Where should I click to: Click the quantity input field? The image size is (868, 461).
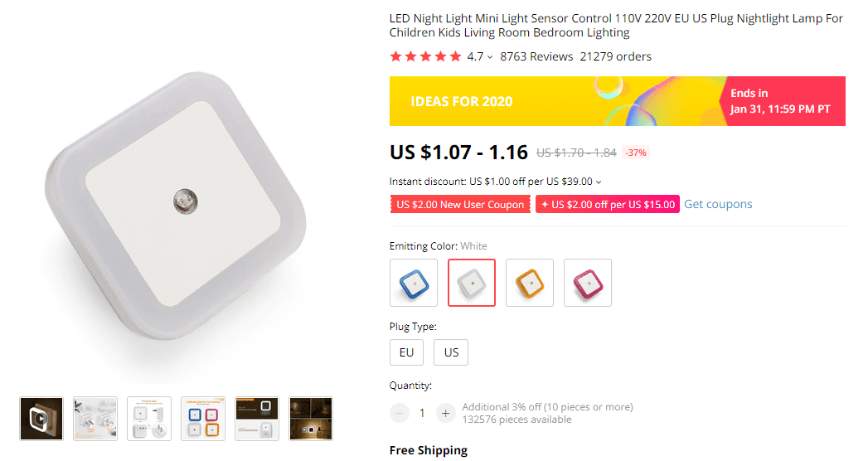point(422,413)
